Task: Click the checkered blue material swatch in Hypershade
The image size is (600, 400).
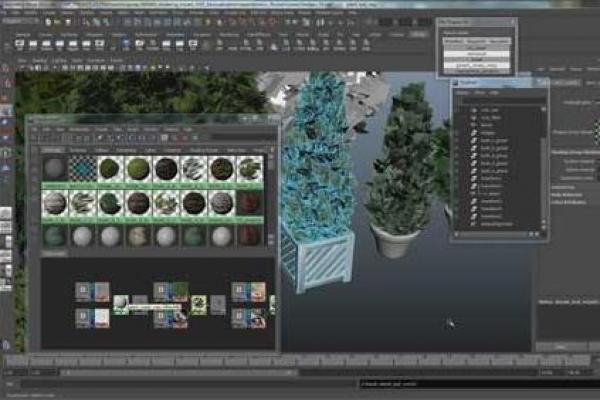Action: (84, 168)
